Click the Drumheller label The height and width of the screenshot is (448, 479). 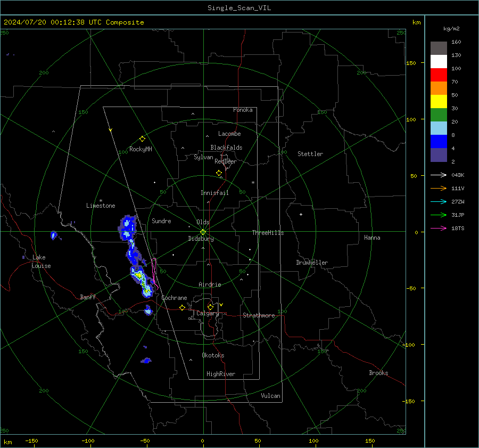click(x=312, y=263)
